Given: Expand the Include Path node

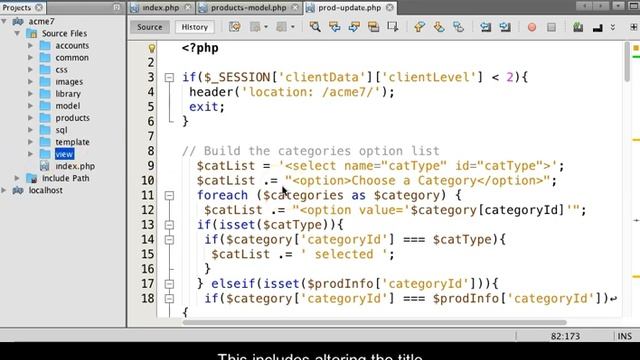Looking at the screenshot, I should click(x=17, y=178).
